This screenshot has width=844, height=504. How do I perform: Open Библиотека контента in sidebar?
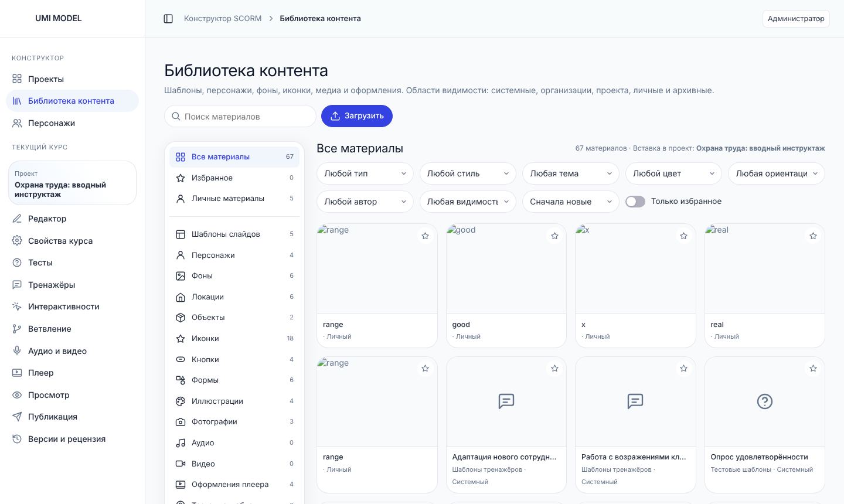[72, 101]
